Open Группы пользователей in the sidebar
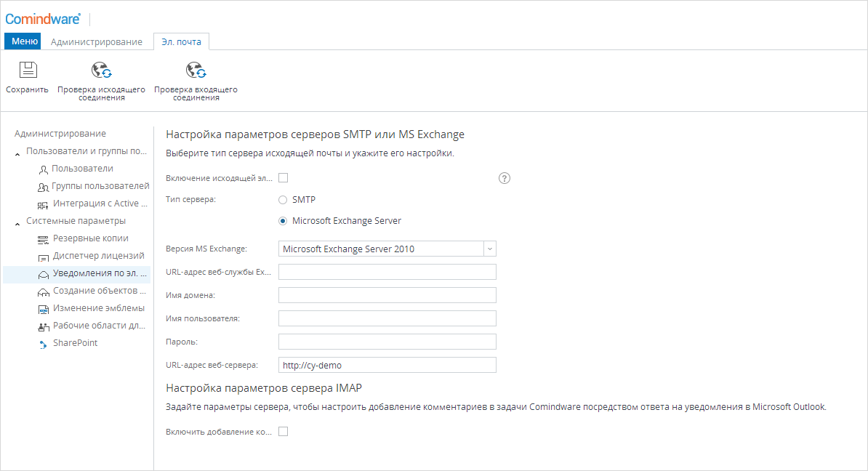The width and height of the screenshot is (868, 471). (100, 186)
